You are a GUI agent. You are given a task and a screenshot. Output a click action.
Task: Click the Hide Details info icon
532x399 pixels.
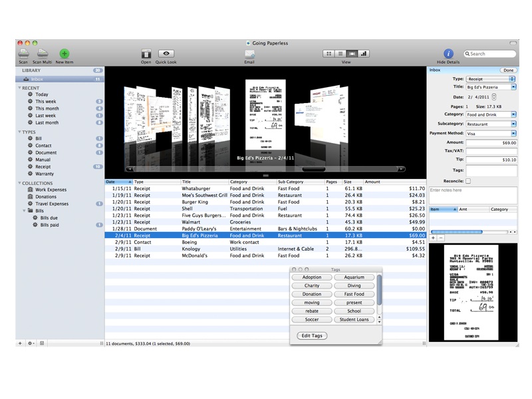tap(449, 53)
